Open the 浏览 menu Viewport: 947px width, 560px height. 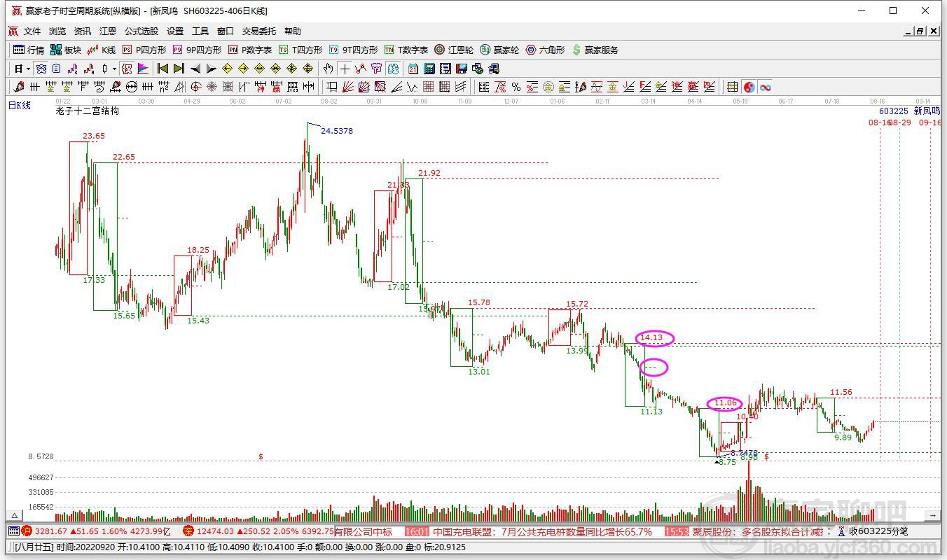click(x=57, y=31)
